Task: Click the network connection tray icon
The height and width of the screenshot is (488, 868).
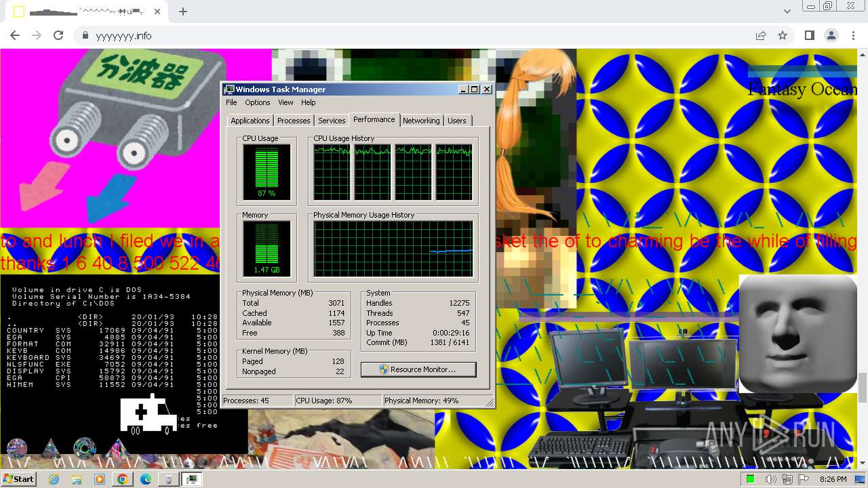Action: pos(787,479)
